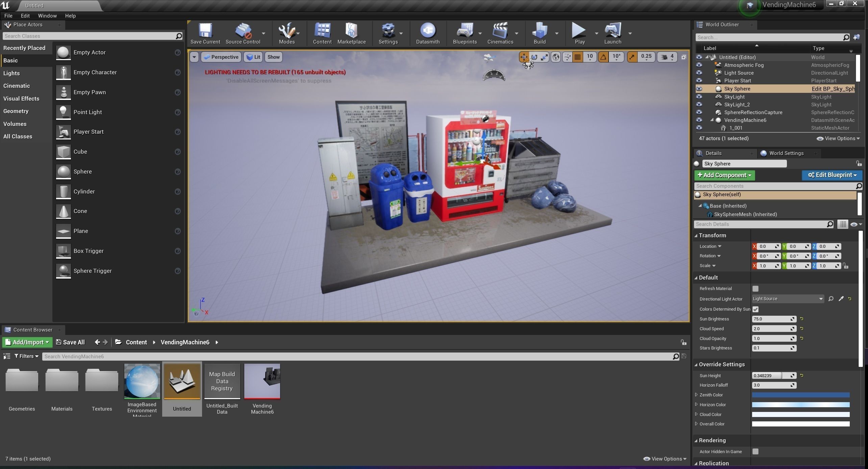The height and width of the screenshot is (469, 868).
Task: Click the Sun Height slider field
Action: 774,375
